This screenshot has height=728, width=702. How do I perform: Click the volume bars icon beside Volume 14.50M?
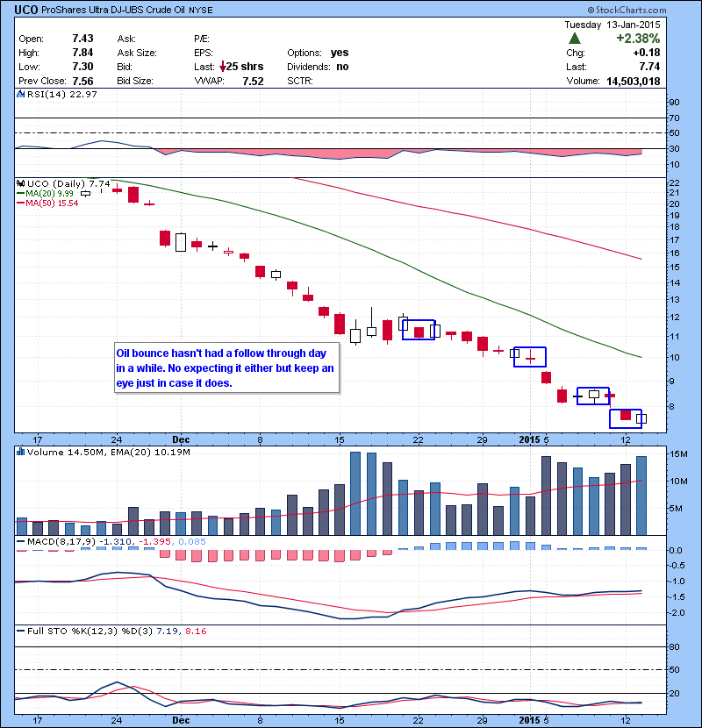click(20, 452)
